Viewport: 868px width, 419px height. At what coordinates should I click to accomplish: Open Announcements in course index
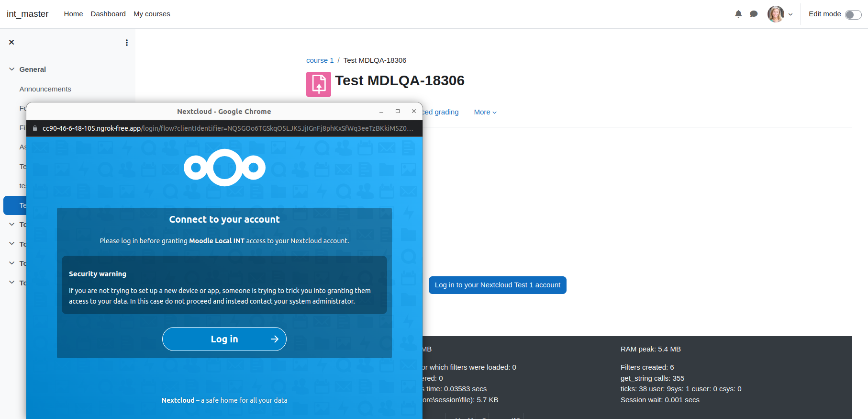pyautogui.click(x=45, y=89)
